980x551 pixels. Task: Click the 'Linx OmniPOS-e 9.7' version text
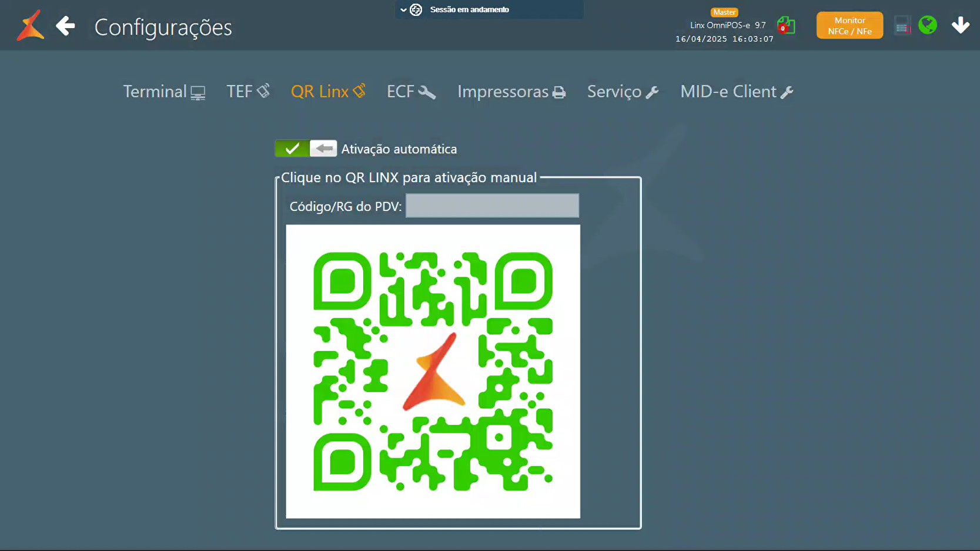[x=728, y=25]
